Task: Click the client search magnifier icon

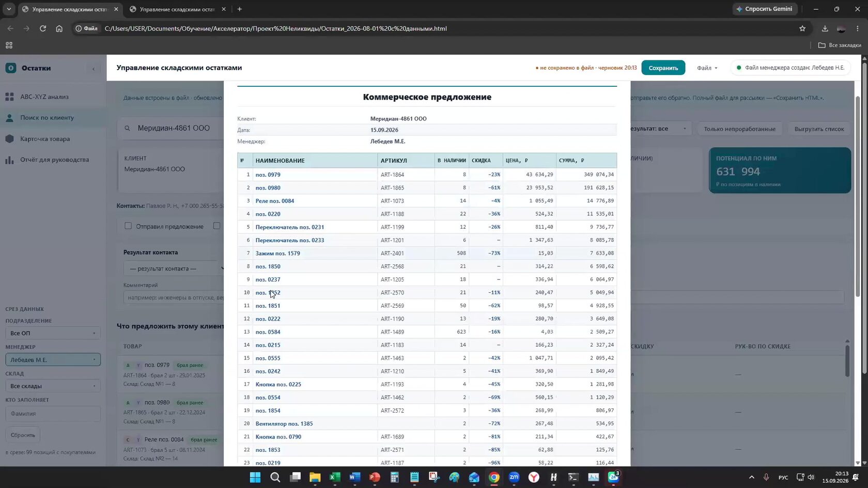Action: [127, 128]
